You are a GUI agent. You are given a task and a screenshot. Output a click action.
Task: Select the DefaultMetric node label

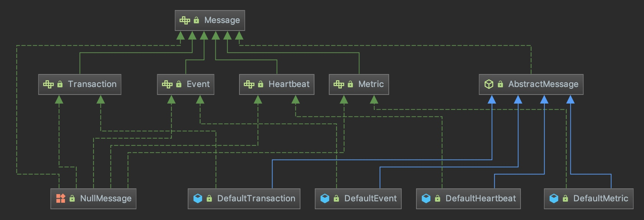[601, 198]
